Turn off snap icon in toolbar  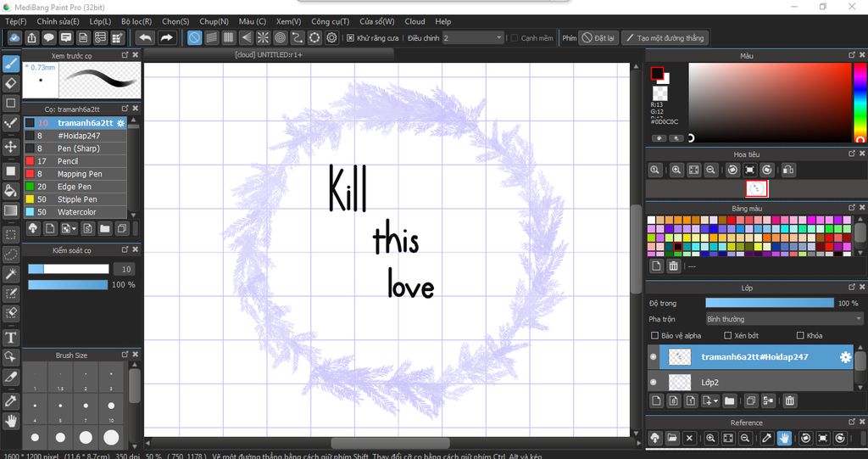point(194,37)
